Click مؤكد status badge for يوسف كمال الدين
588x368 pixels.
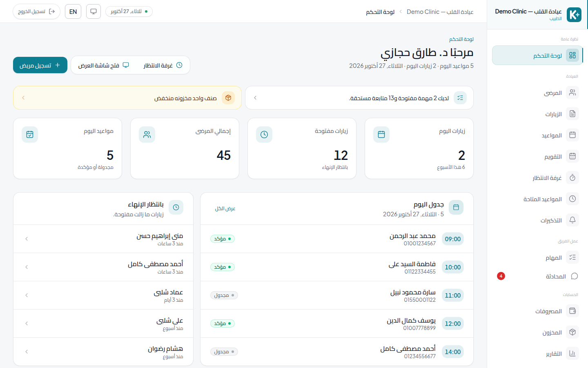click(223, 323)
